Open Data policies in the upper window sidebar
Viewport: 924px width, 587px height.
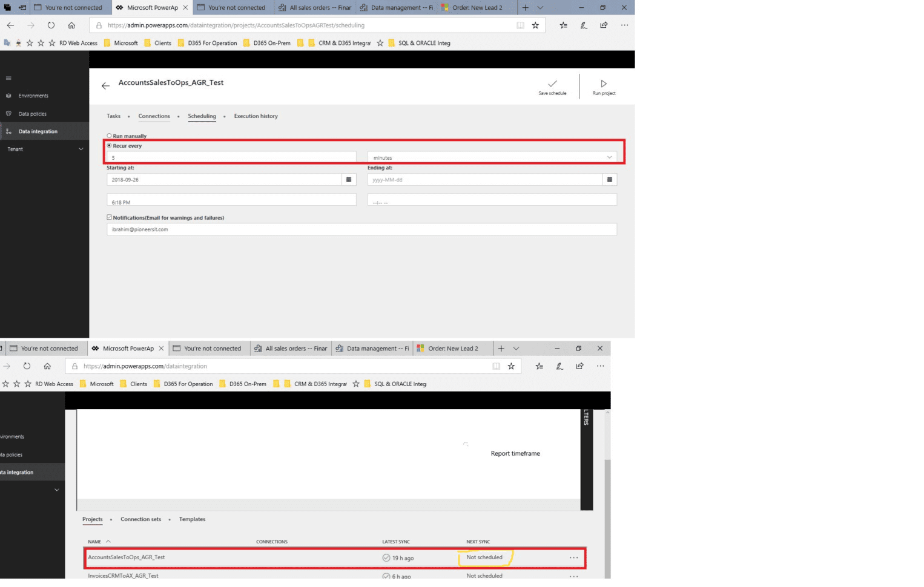click(x=32, y=114)
